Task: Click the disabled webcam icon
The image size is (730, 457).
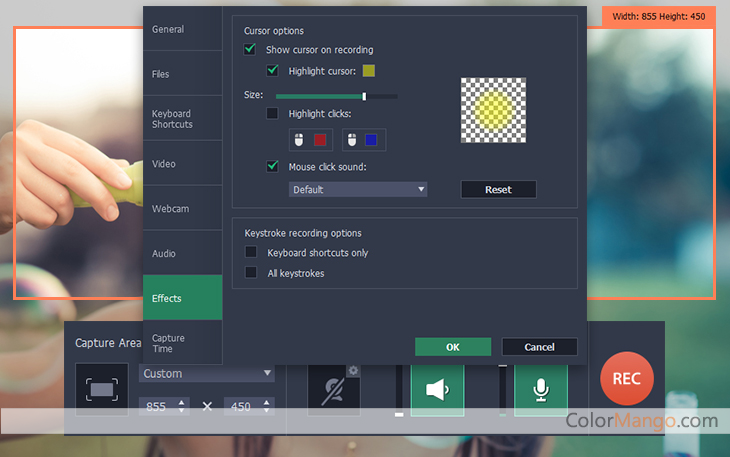Action: click(x=333, y=391)
